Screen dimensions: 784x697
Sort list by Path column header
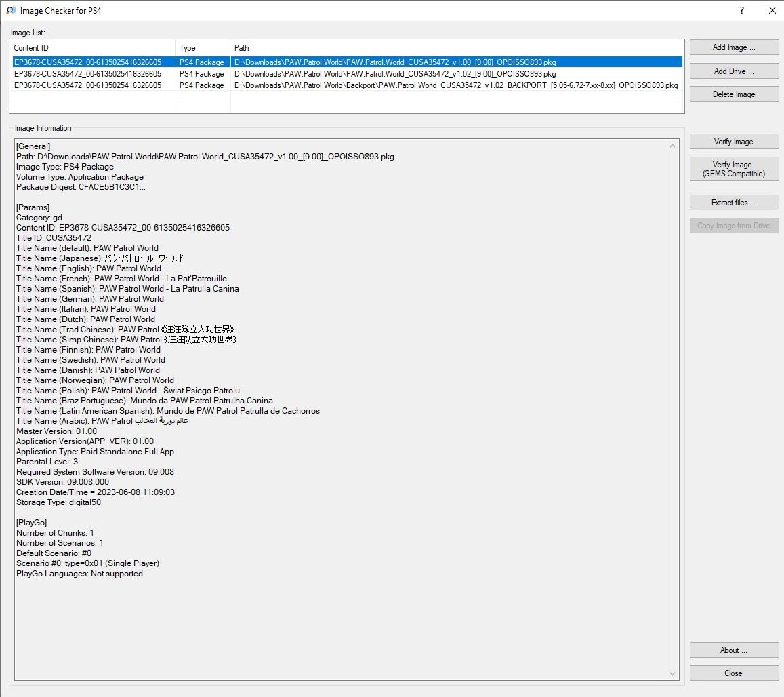(456, 48)
